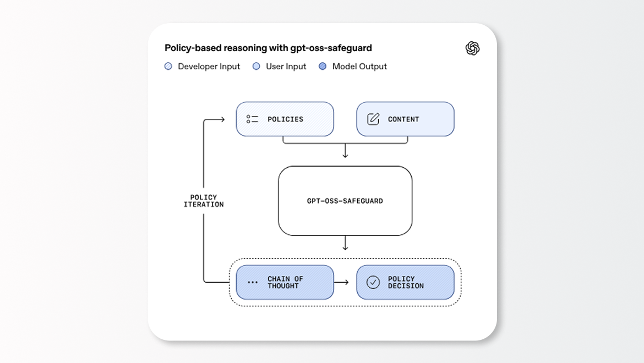
Task: Click the POLICY ITERATION label
Action: tap(204, 201)
